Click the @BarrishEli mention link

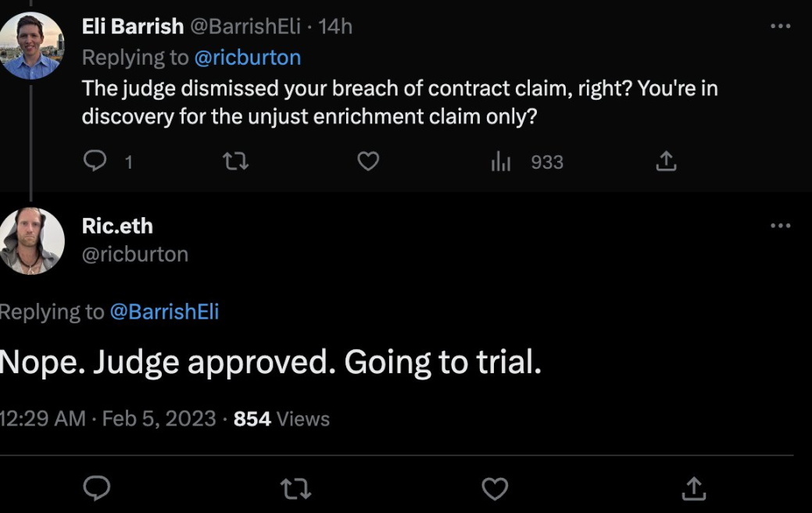click(164, 312)
